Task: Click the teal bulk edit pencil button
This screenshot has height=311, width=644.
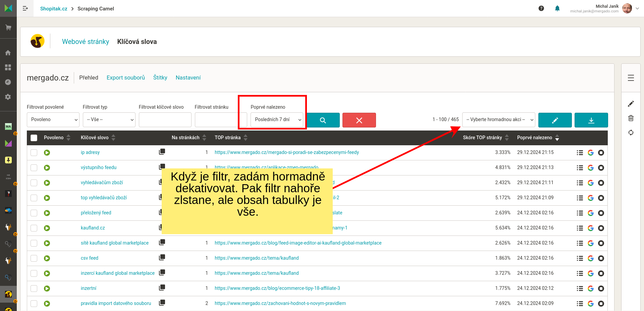Action: [555, 120]
